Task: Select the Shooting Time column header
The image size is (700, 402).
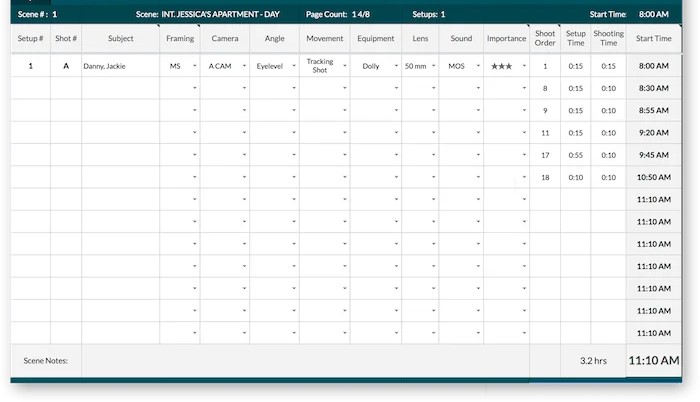Action: tap(608, 38)
